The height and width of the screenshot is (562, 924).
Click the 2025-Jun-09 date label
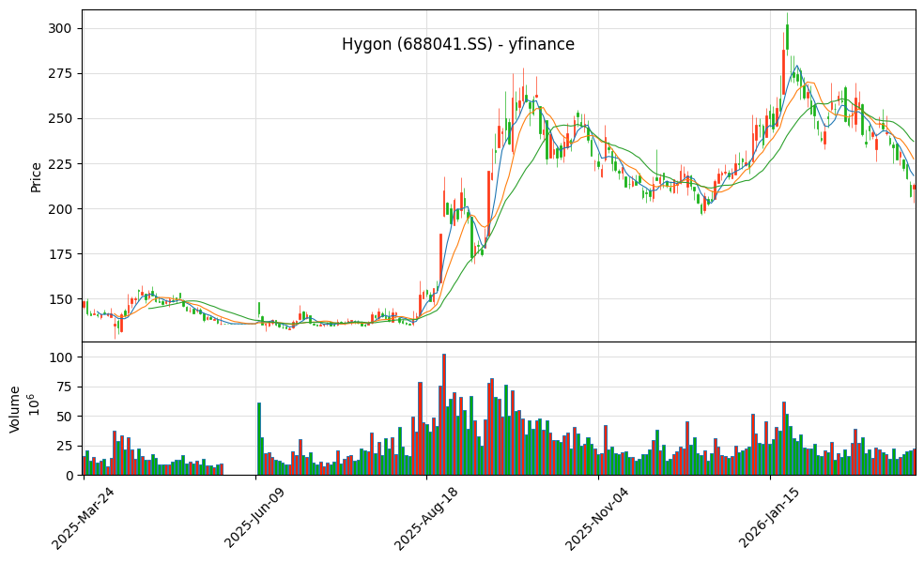click(x=254, y=519)
